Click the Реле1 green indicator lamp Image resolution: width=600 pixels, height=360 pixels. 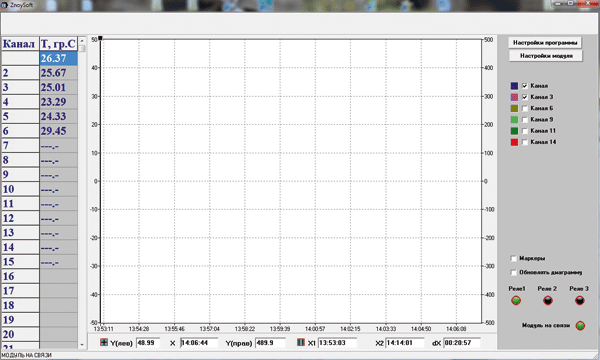click(516, 301)
